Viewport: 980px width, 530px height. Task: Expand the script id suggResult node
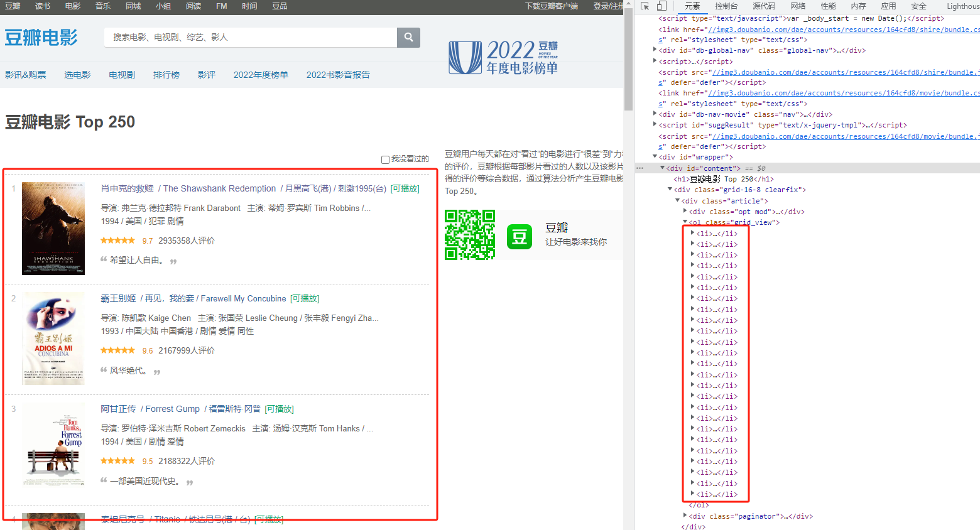[x=655, y=124]
